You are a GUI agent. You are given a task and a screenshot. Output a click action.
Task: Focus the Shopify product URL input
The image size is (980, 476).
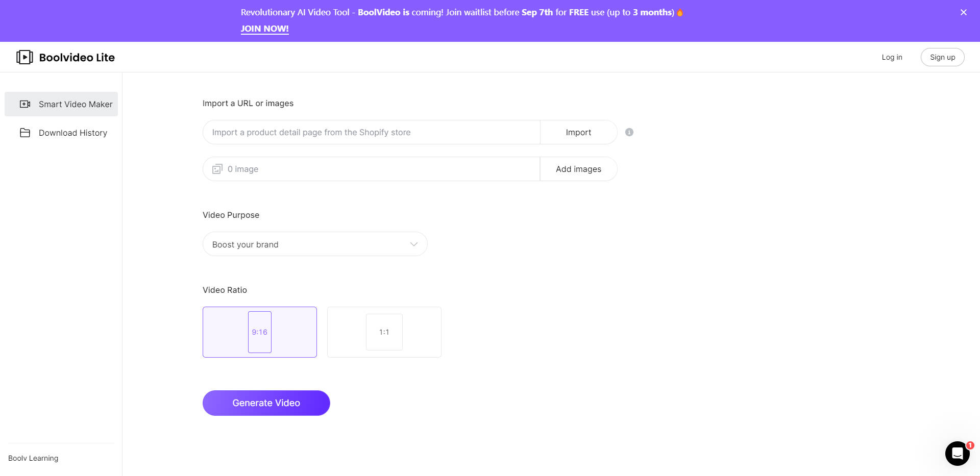tap(371, 132)
